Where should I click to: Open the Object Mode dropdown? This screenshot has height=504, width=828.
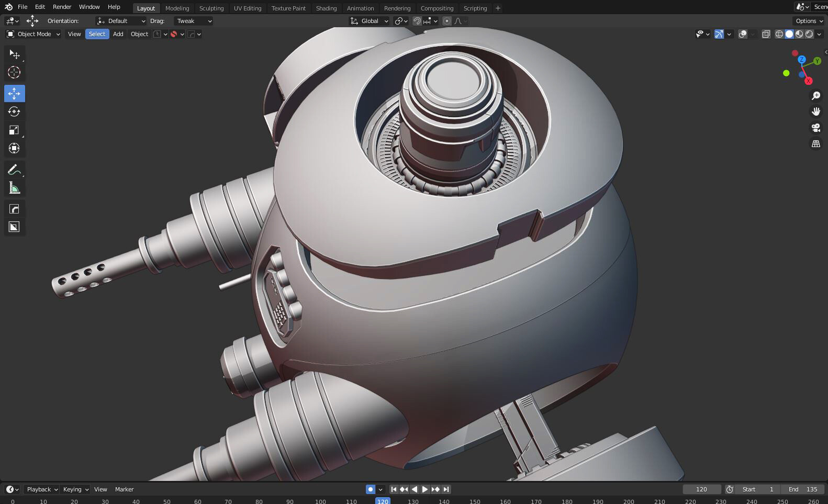click(x=33, y=34)
